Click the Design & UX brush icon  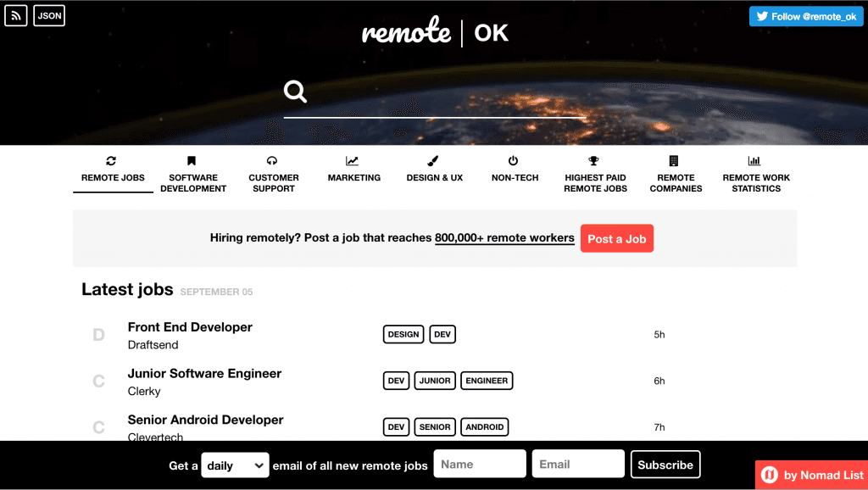pyautogui.click(x=433, y=161)
